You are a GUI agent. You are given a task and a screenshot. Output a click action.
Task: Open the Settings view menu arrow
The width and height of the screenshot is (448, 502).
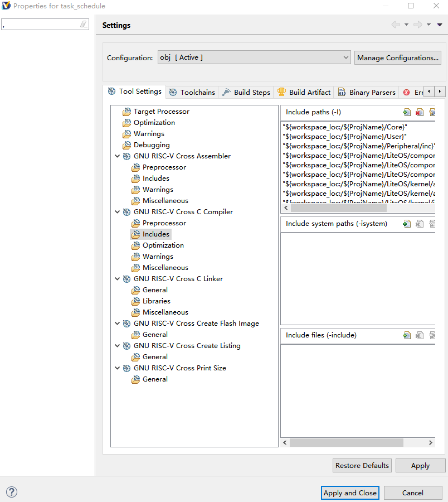pyautogui.click(x=440, y=25)
